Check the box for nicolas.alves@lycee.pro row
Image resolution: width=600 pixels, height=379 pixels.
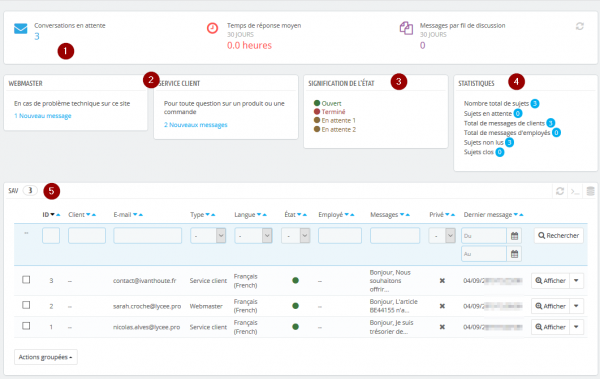pos(26,326)
